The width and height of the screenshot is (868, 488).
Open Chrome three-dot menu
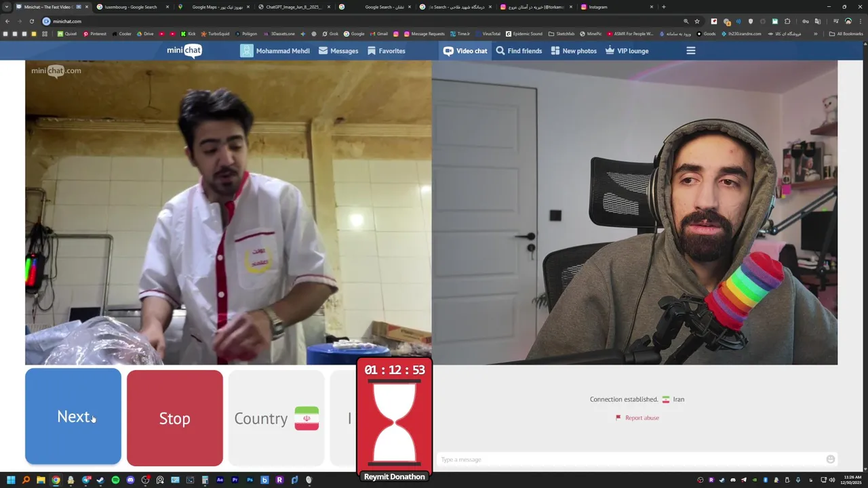(x=861, y=21)
